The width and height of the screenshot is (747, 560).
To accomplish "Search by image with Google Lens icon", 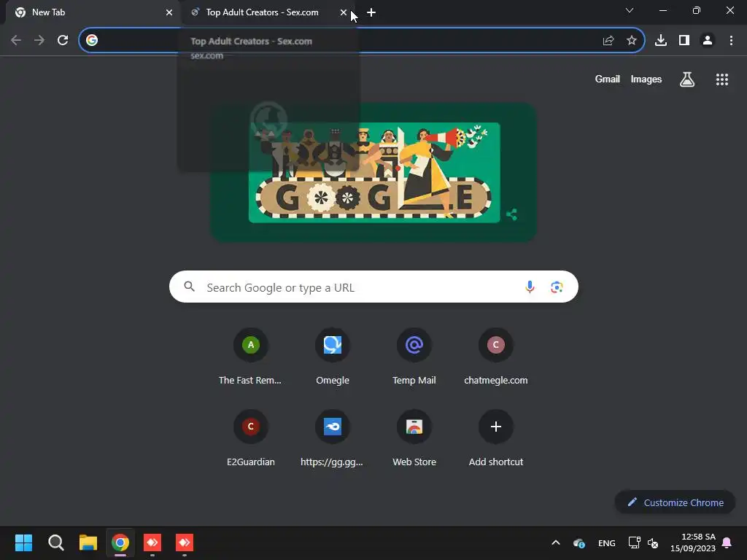I will pyautogui.click(x=557, y=287).
